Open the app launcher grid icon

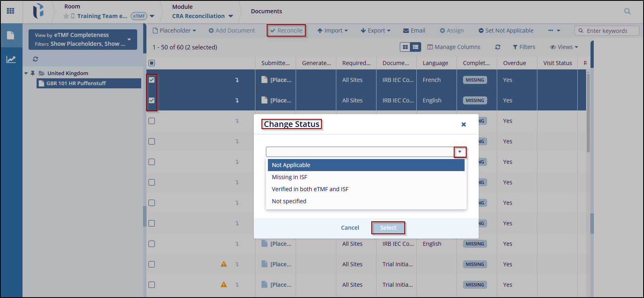(11, 11)
